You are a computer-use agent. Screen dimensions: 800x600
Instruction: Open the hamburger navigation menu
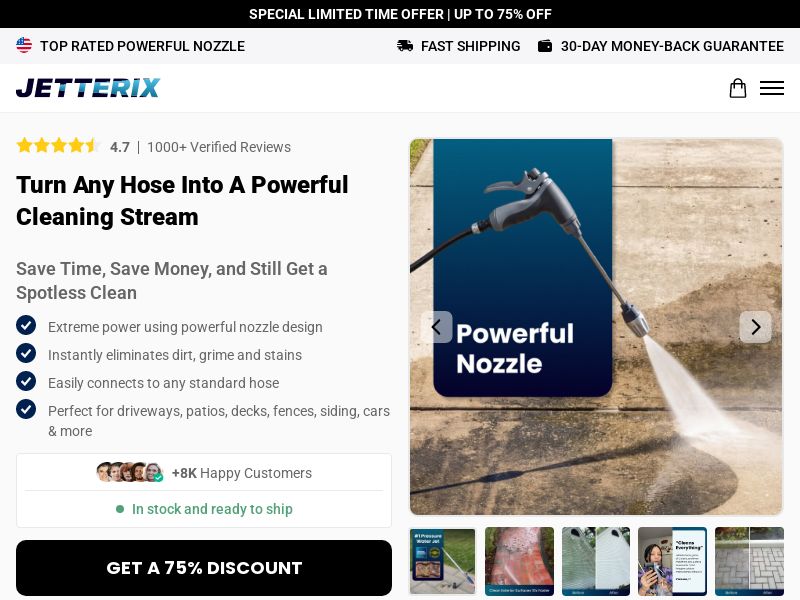772,88
